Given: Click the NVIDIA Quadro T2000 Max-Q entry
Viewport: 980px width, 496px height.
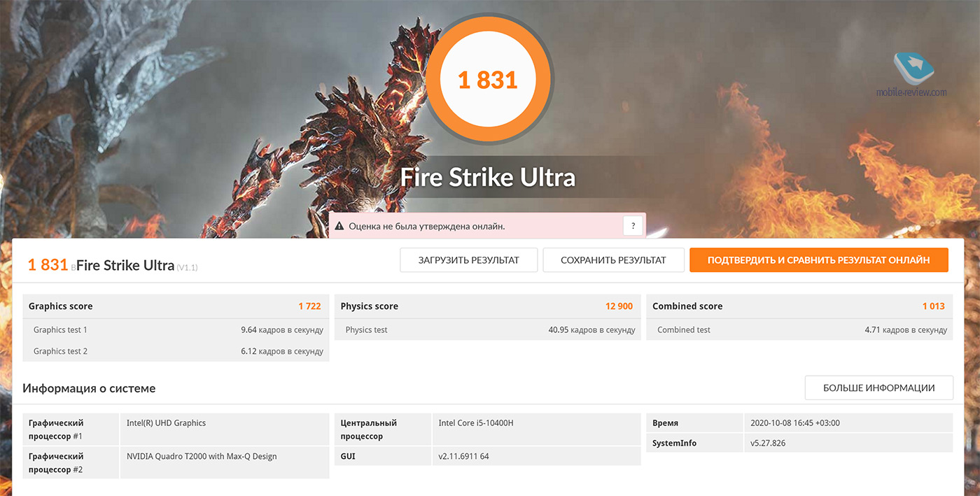Looking at the screenshot, I should tap(202, 457).
